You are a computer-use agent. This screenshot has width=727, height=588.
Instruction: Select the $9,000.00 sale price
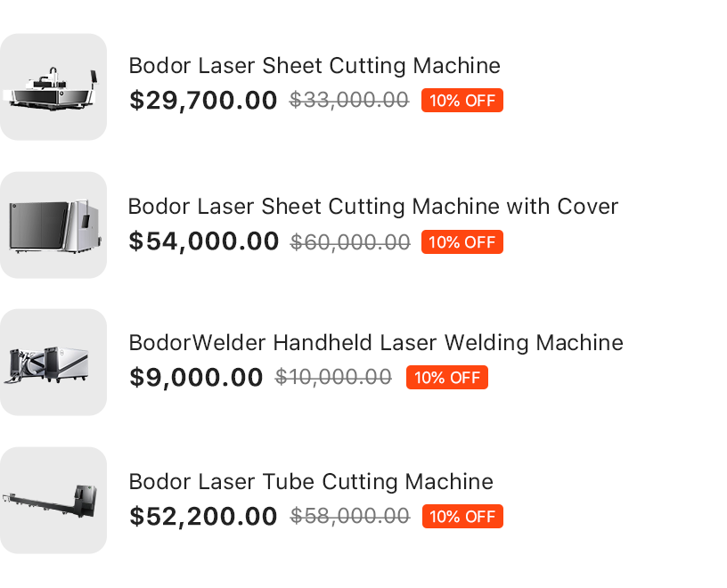point(196,378)
